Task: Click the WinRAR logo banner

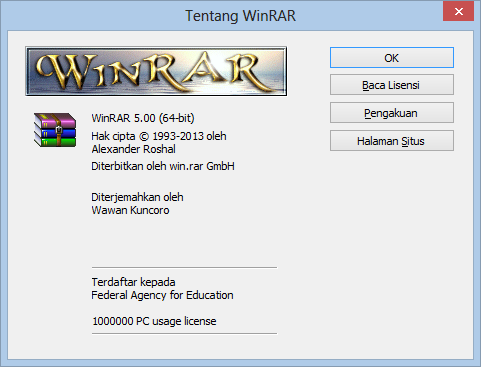Action: pyautogui.click(x=156, y=71)
